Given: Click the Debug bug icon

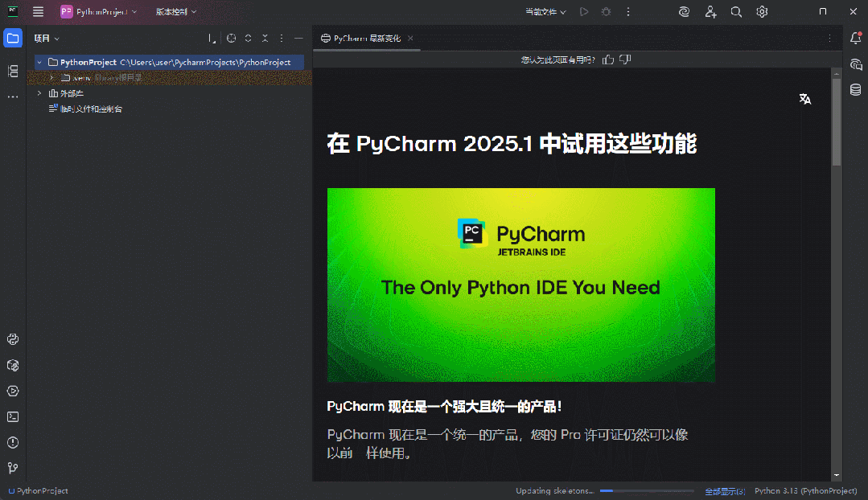Looking at the screenshot, I should point(607,11).
